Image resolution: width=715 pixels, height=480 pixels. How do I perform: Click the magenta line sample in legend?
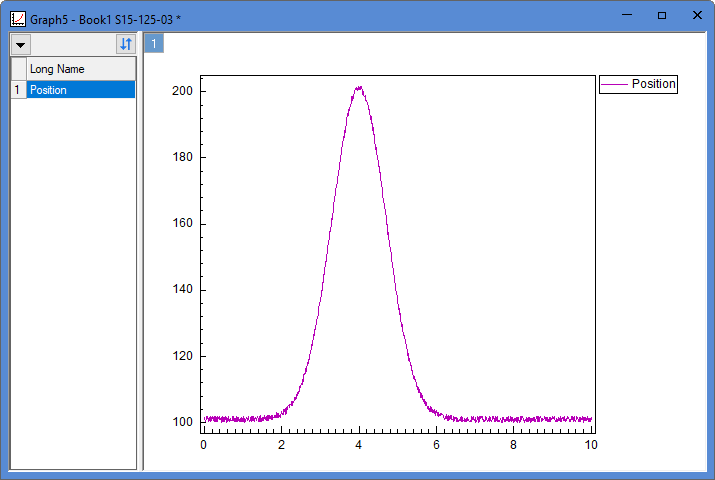[x=614, y=84]
